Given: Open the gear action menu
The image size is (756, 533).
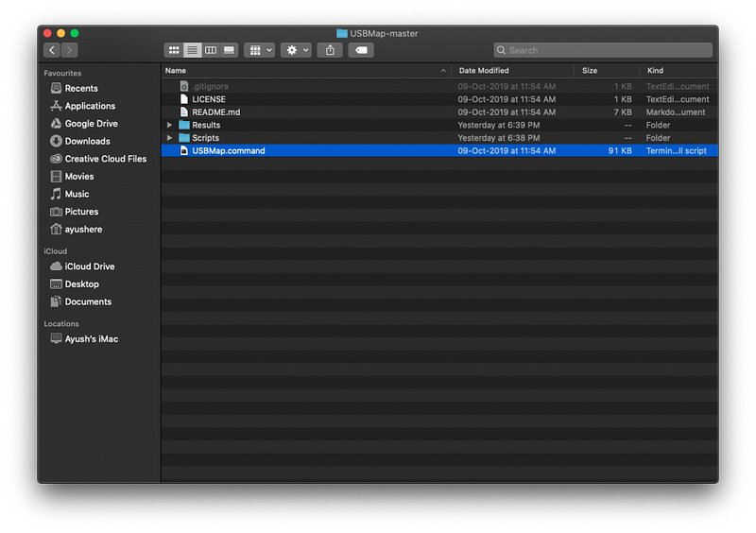Looking at the screenshot, I should pyautogui.click(x=296, y=50).
